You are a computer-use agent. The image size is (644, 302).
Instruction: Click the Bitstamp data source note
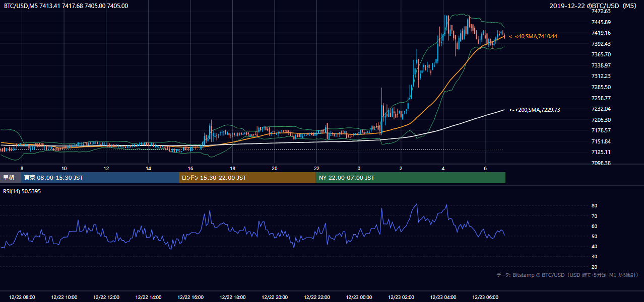coord(567,275)
